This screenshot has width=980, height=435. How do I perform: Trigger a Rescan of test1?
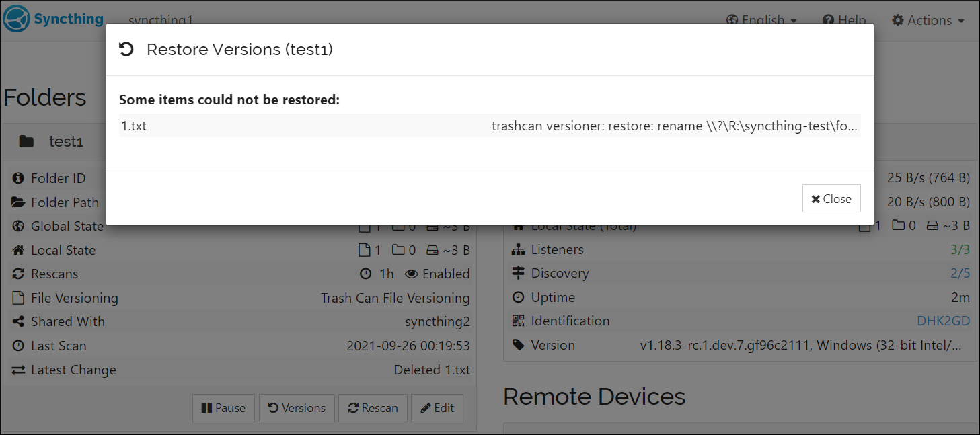(373, 407)
